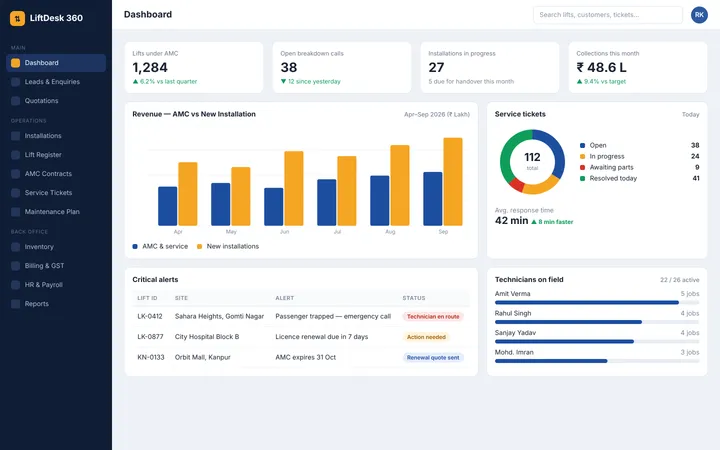Click the AMC Contracts sidebar icon
This screenshot has height=450, width=720.
pyautogui.click(x=15, y=174)
